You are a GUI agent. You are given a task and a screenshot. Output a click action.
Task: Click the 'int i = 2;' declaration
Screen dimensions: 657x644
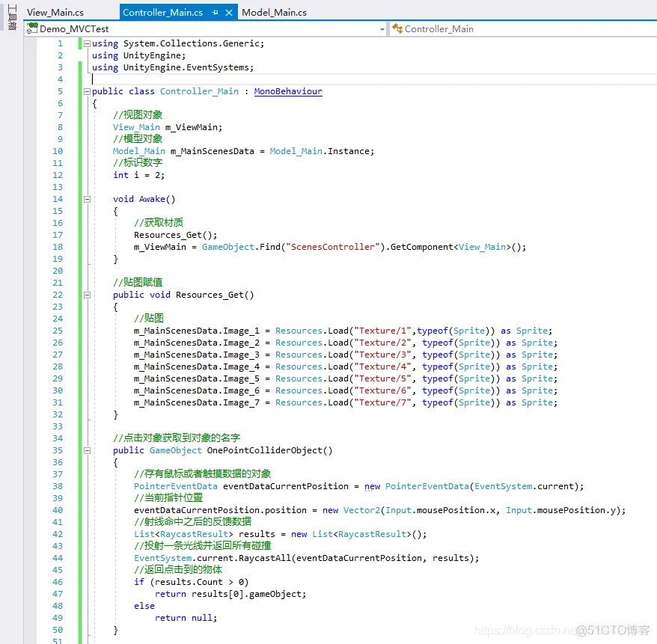[138, 175]
